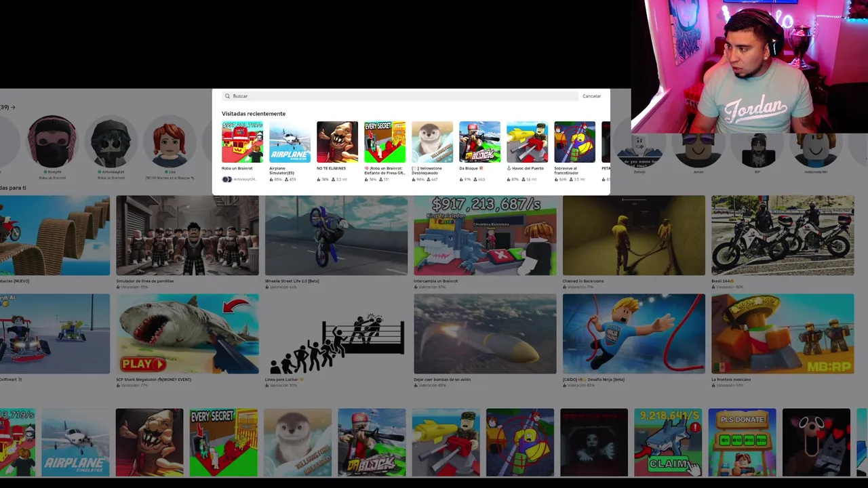The height and width of the screenshot is (488, 868).
Task: Open Sobrevive al francotirador recent game
Action: click(574, 142)
